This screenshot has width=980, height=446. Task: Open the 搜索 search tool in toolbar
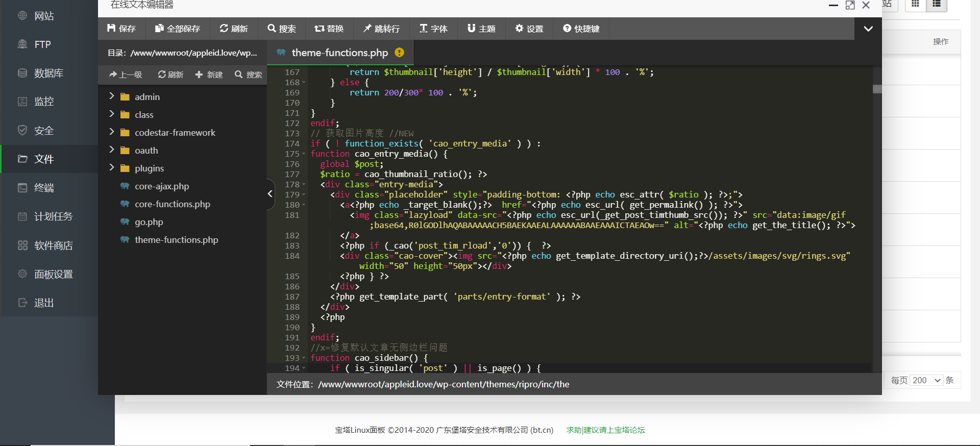[x=282, y=29]
